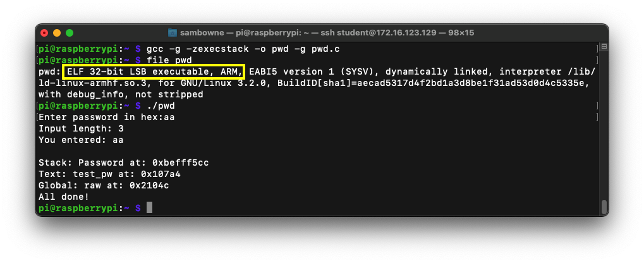Click the highlighted "ELF 32-bit LSB executable, ARM" text
Image resolution: width=644 pixels, height=263 pixels.
(x=154, y=71)
